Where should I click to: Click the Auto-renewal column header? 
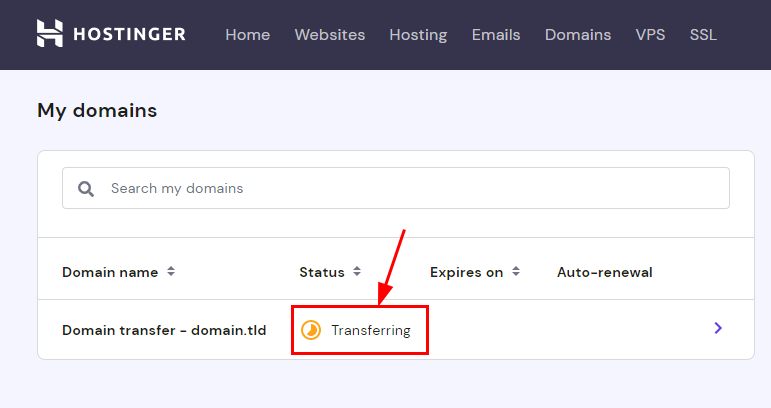pyautogui.click(x=604, y=272)
